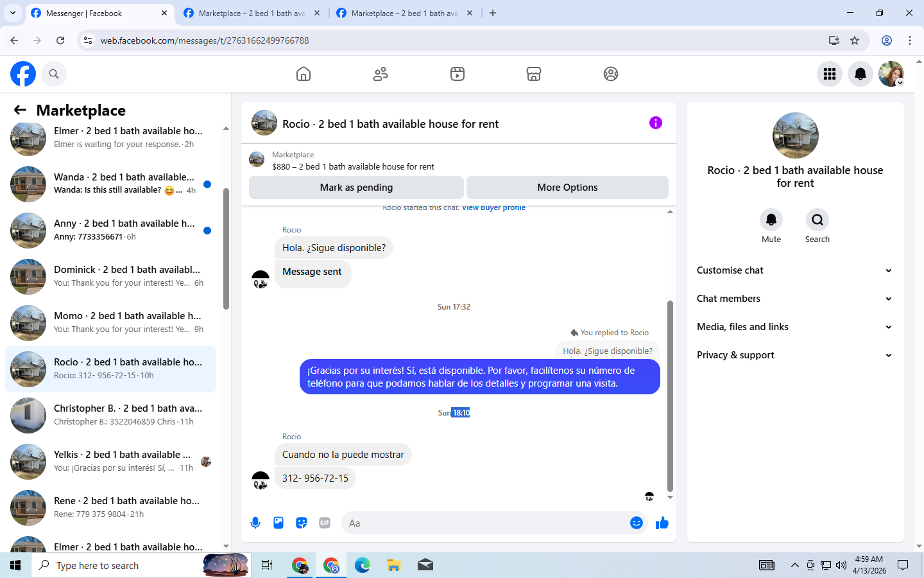Send a thumbs-up like
Image resolution: width=924 pixels, height=578 pixels.
[662, 523]
